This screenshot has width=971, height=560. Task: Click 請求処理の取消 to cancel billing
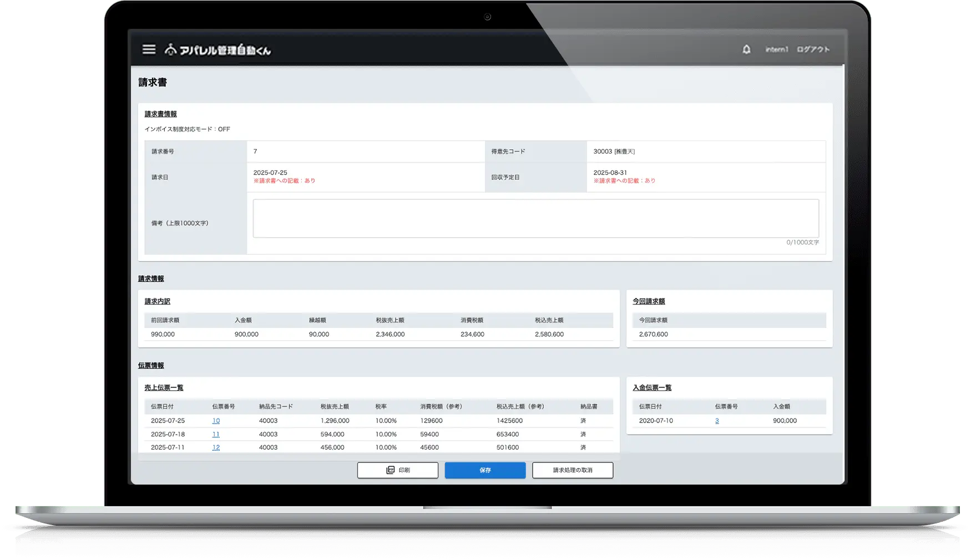point(572,470)
